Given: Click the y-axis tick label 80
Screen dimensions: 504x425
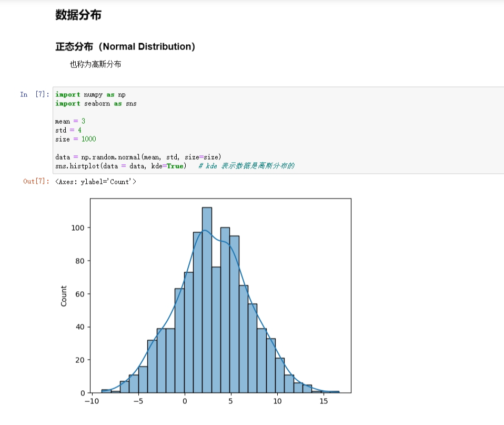Looking at the screenshot, I should pos(80,261).
